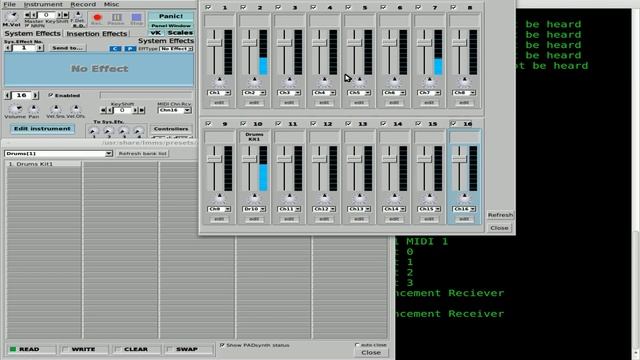Screen dimensions: 640x360
Task: Click the Pause recording icon
Action: [x=117, y=18]
